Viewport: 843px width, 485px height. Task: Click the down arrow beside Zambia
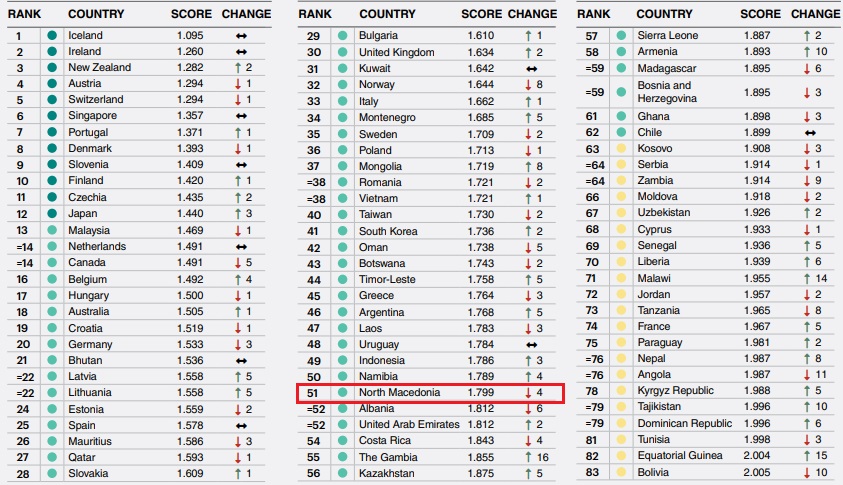(x=807, y=181)
